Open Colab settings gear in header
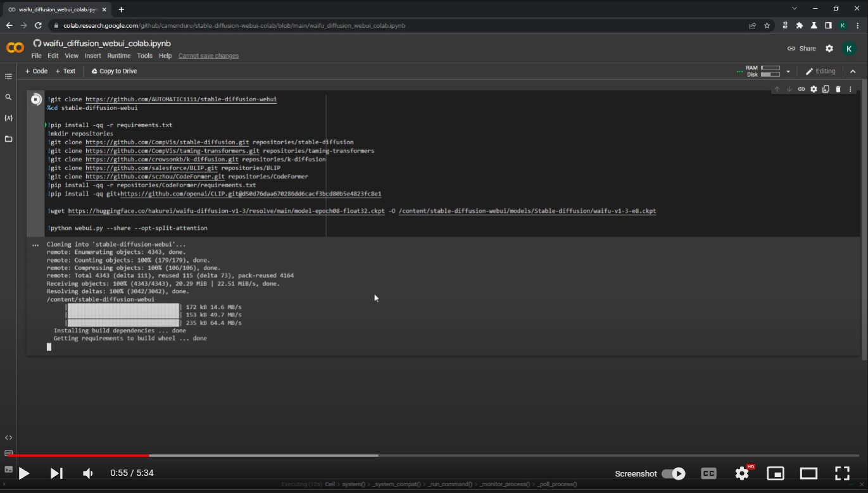 pyautogui.click(x=829, y=49)
